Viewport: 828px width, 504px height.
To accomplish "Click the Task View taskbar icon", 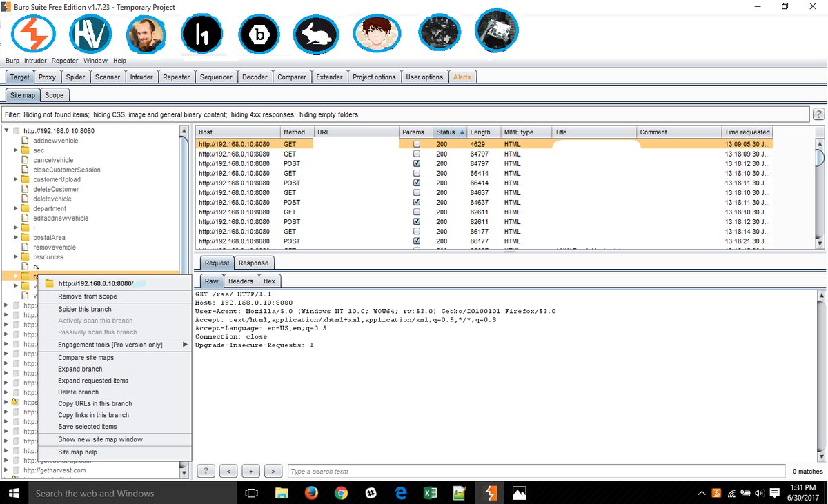I will click(x=252, y=493).
